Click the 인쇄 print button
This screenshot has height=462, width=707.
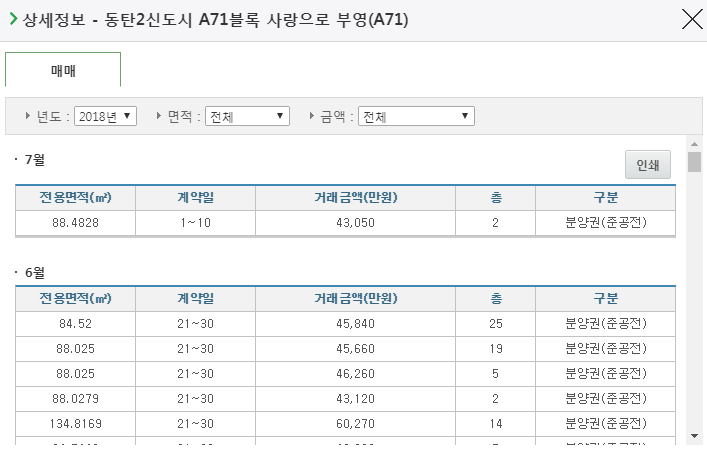(x=647, y=165)
